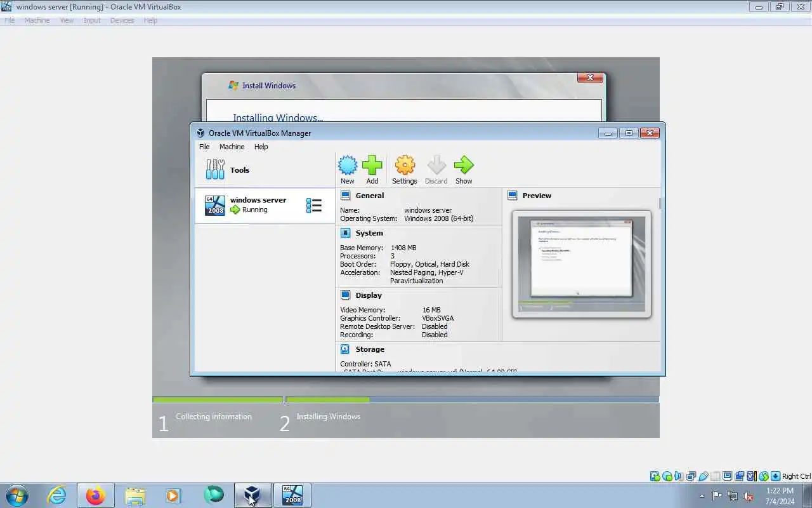The height and width of the screenshot is (508, 812).
Task: Close the Install Windows dialog
Action: click(x=590, y=77)
